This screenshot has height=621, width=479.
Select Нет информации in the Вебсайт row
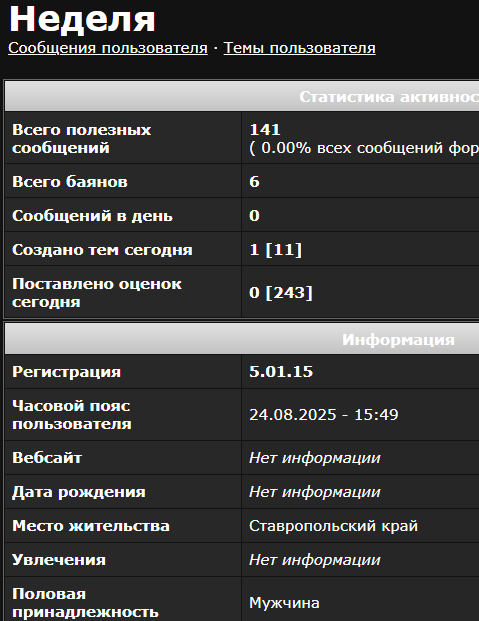315,458
